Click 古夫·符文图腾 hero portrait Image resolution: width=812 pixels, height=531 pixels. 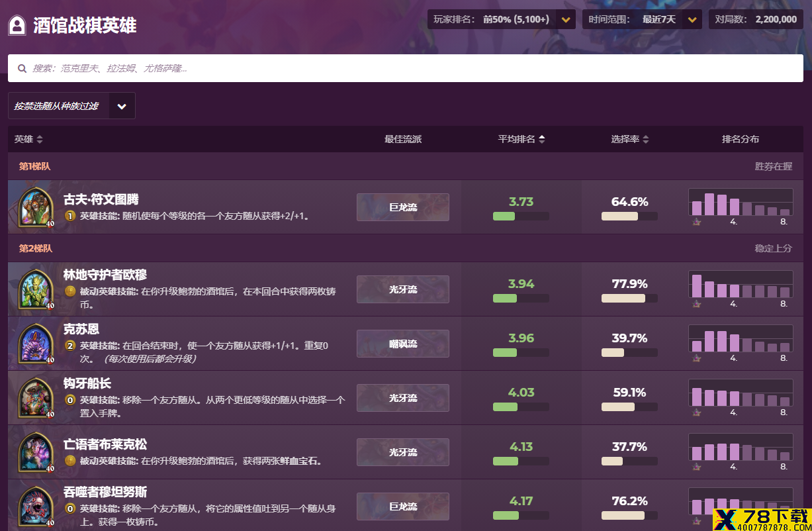pyautogui.click(x=36, y=207)
